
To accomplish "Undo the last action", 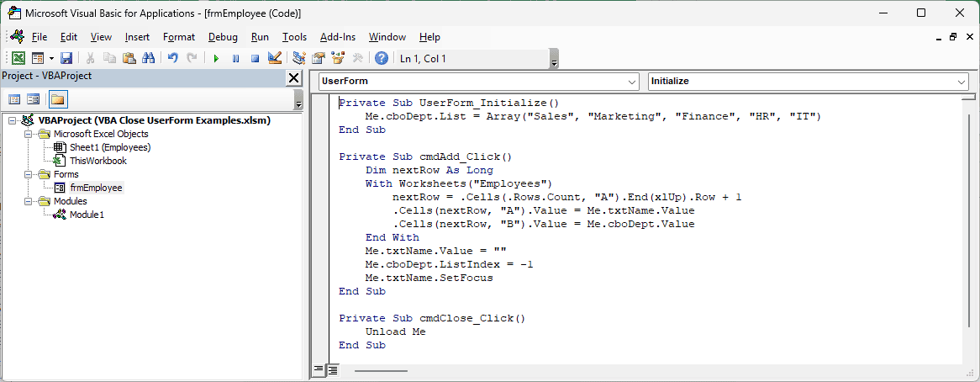I will 173,58.
